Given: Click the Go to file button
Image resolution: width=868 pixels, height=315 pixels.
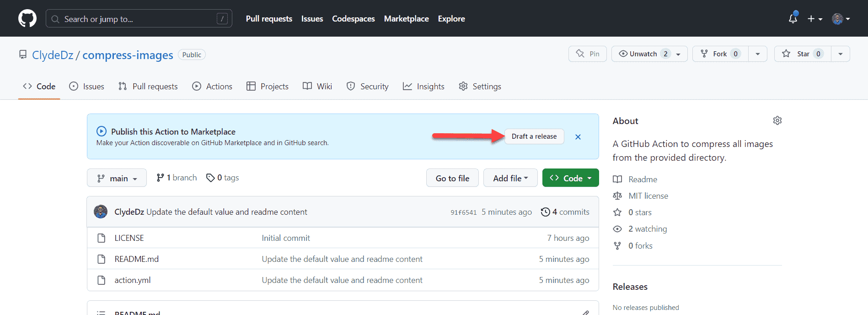Looking at the screenshot, I should (452, 178).
